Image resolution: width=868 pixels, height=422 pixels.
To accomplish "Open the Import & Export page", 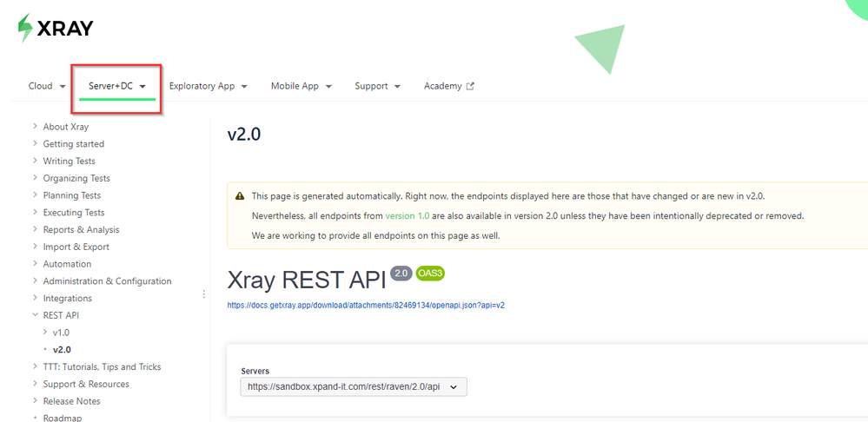I will pyautogui.click(x=76, y=247).
